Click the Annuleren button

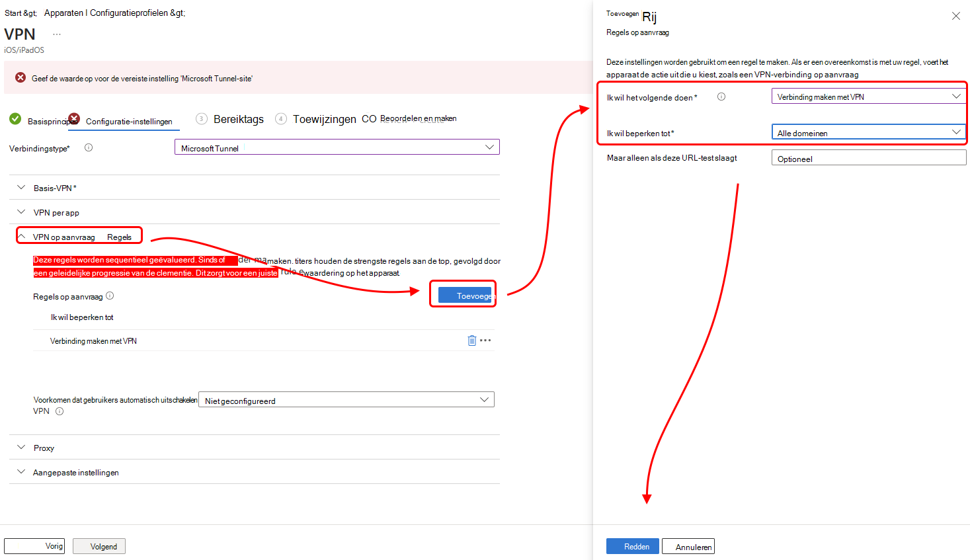[688, 546]
